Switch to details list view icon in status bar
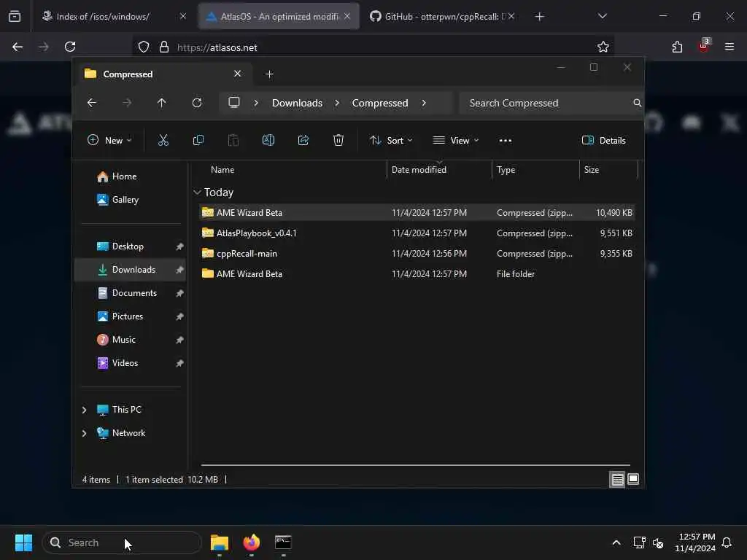Image resolution: width=747 pixels, height=560 pixels. coord(617,479)
